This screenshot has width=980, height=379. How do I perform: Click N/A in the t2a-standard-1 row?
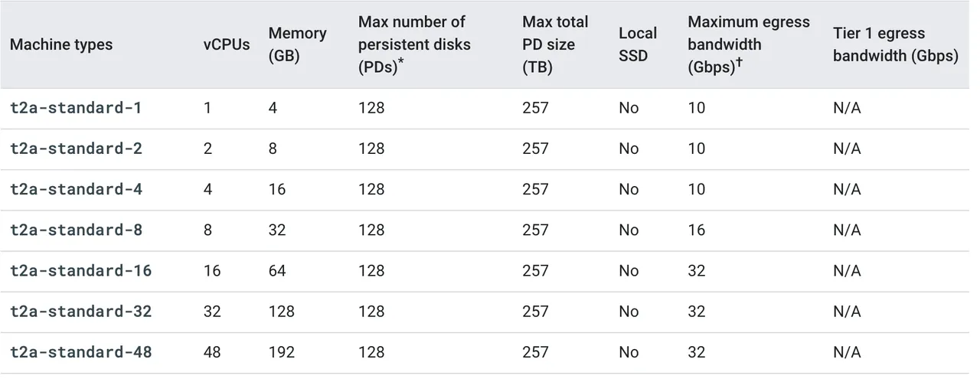pos(847,108)
